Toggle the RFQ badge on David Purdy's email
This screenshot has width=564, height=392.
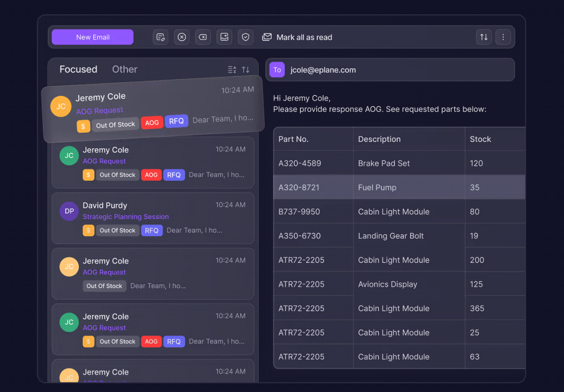[x=152, y=230]
